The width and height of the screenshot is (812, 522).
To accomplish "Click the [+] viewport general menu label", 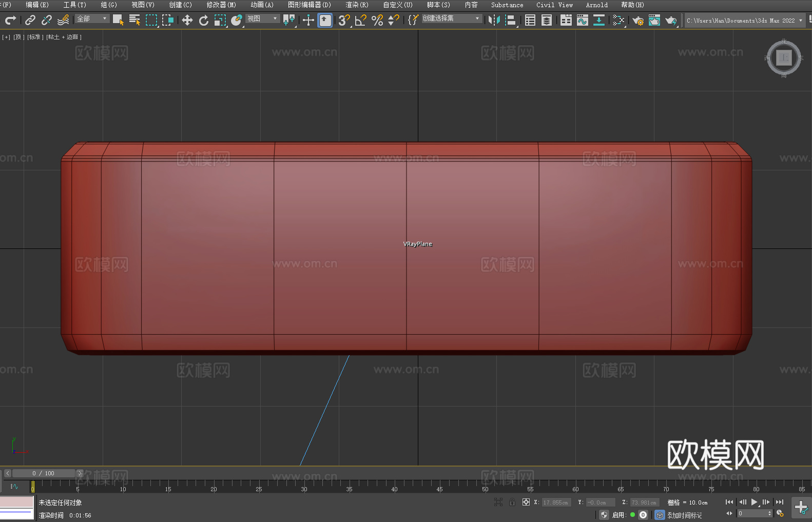I will point(6,37).
